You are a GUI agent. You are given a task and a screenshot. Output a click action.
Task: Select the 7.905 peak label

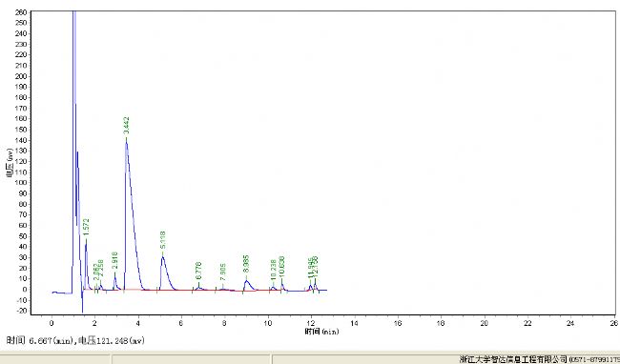223,273
